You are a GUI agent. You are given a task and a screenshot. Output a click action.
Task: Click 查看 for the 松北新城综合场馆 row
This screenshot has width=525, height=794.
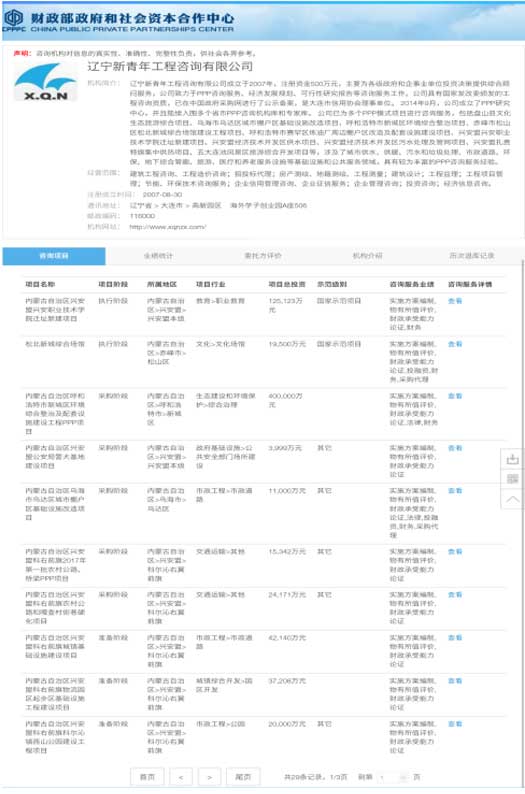pos(455,344)
